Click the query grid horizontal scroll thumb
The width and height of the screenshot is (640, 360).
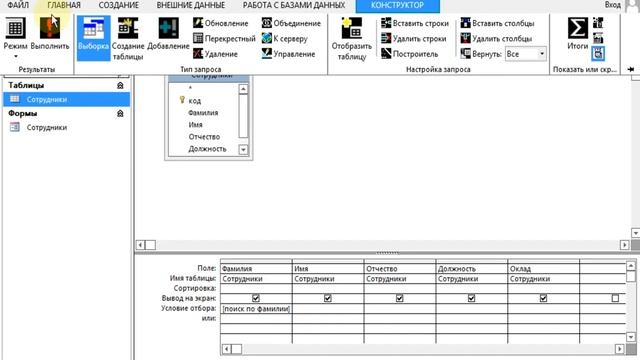click(237, 349)
